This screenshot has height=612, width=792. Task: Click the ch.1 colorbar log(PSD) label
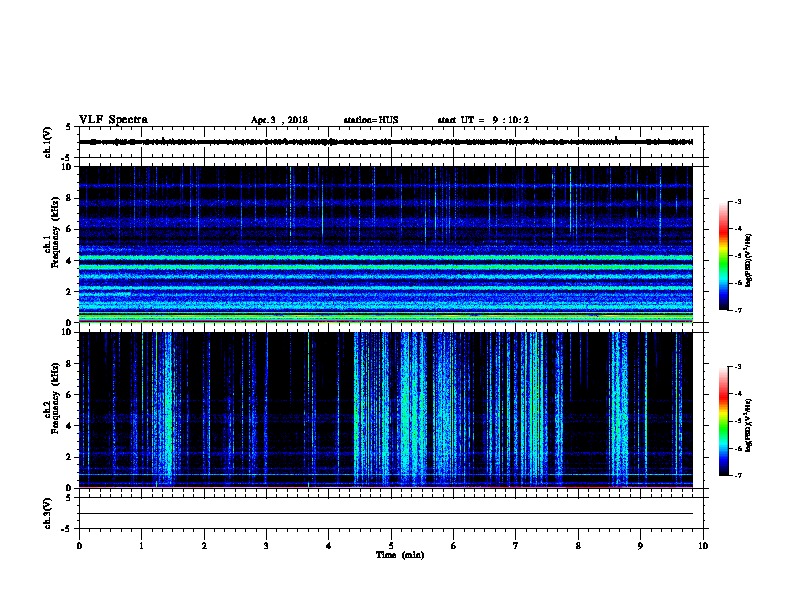[749, 261]
